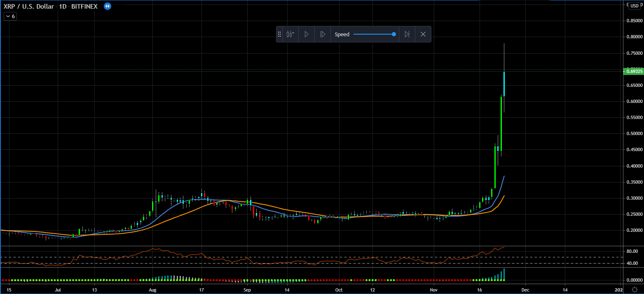Viewport: 644px width, 294px height.
Task: Jump to real-time with skip-to-end icon
Action: click(x=407, y=35)
